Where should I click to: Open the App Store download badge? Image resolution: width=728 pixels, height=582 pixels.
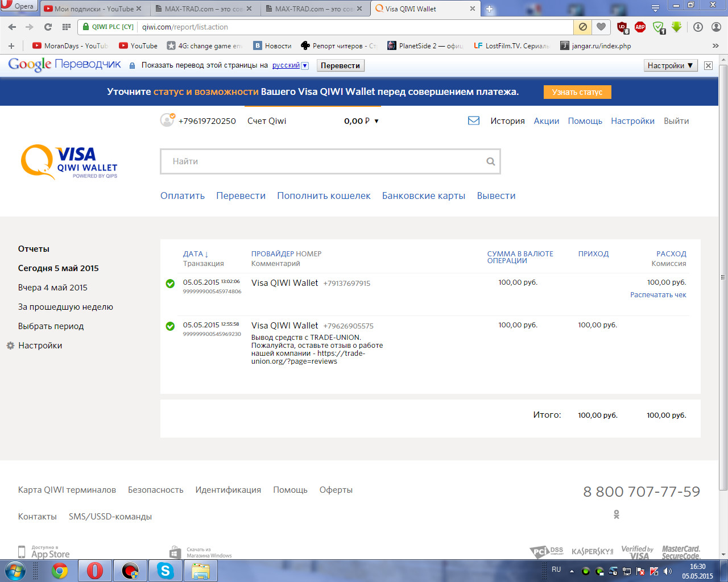(x=44, y=551)
